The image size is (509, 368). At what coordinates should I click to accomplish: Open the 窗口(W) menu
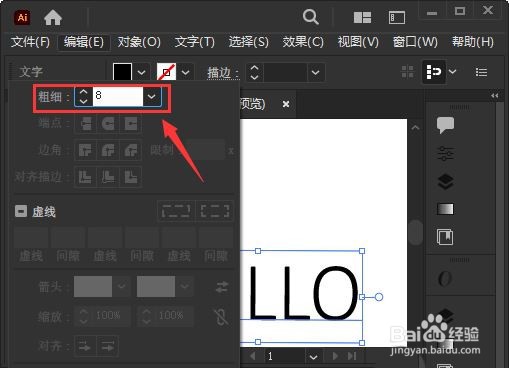(x=415, y=42)
